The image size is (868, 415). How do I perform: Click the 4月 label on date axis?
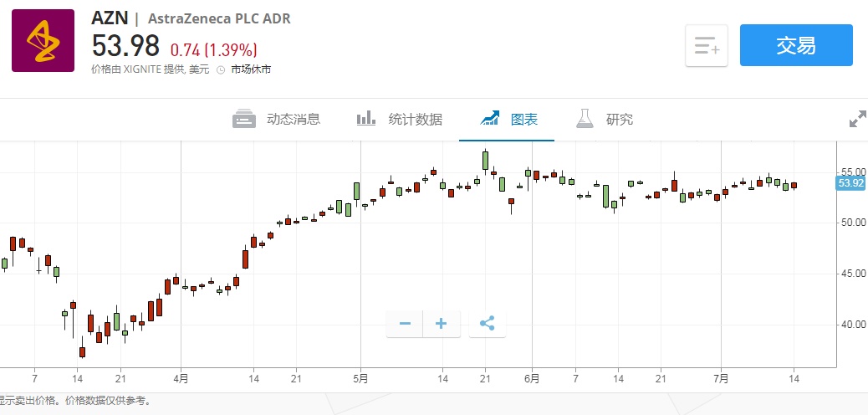[x=181, y=378]
